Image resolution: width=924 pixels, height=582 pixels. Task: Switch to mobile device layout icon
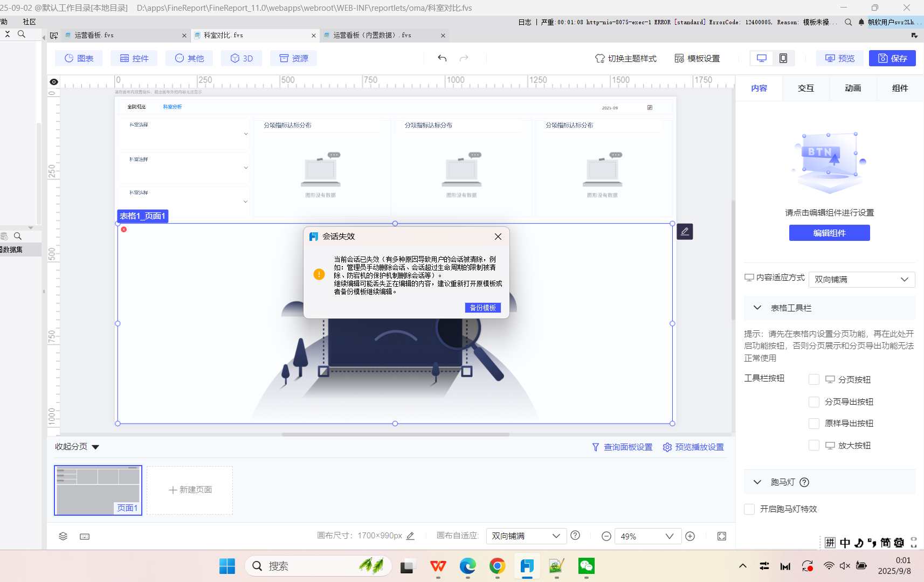coord(783,58)
